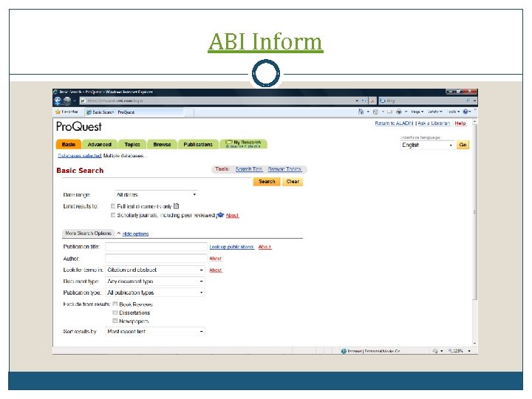Click the full text document icon

[x=176, y=206]
